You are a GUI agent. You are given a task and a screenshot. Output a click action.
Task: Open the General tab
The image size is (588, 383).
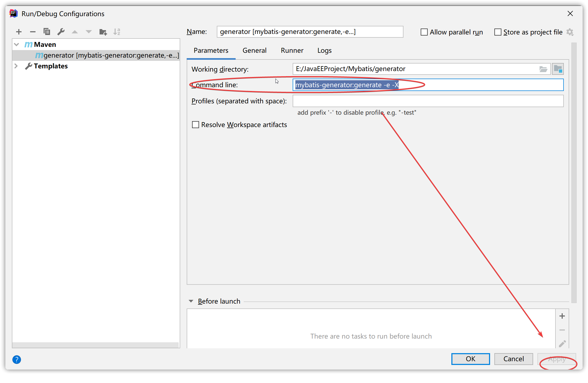click(x=254, y=50)
